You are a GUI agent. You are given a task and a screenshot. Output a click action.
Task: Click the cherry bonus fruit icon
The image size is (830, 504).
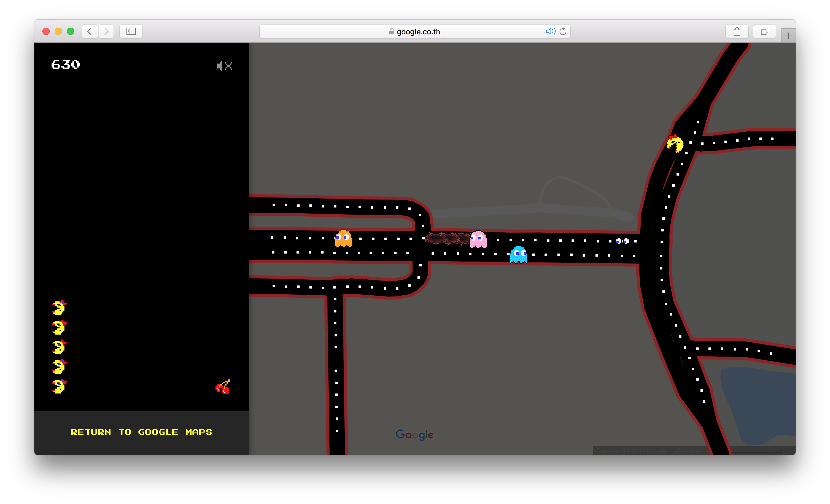223,387
